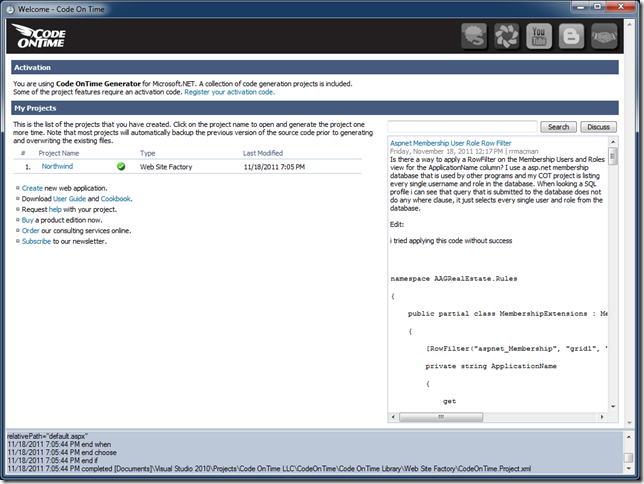Click the Code OnTime logo

tap(39, 36)
